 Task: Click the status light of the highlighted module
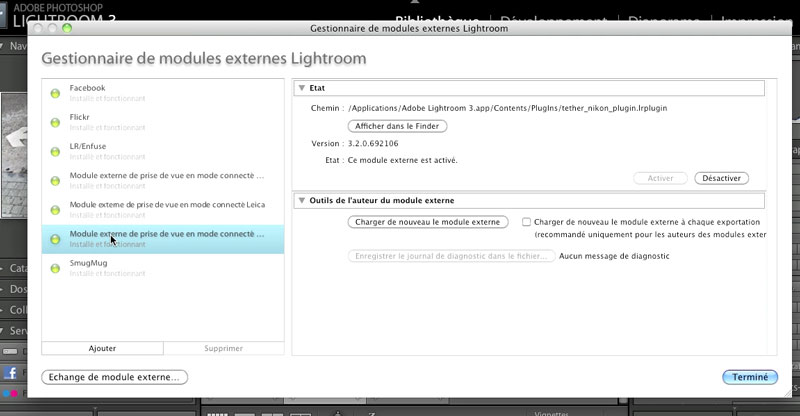pyautogui.click(x=55, y=239)
